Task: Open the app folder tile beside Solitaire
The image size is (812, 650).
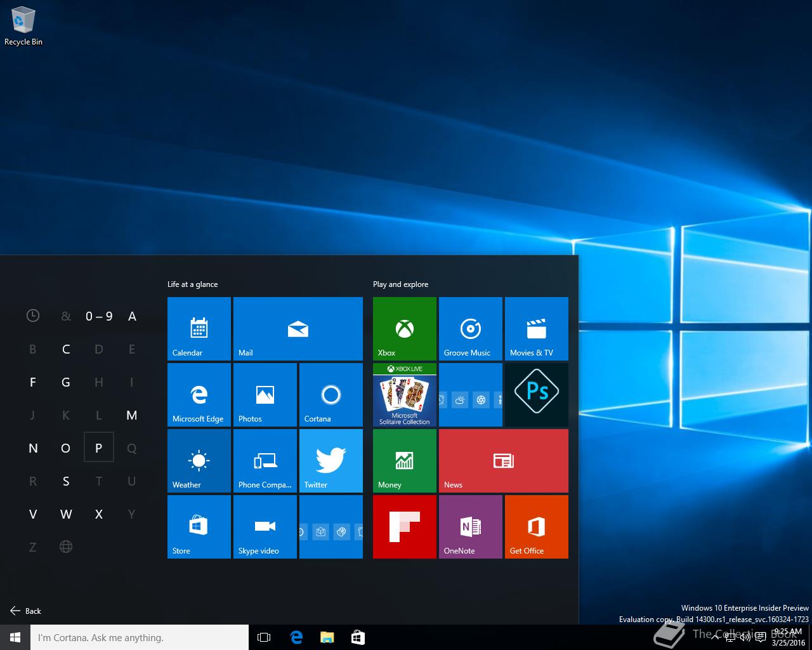Action: tap(471, 395)
